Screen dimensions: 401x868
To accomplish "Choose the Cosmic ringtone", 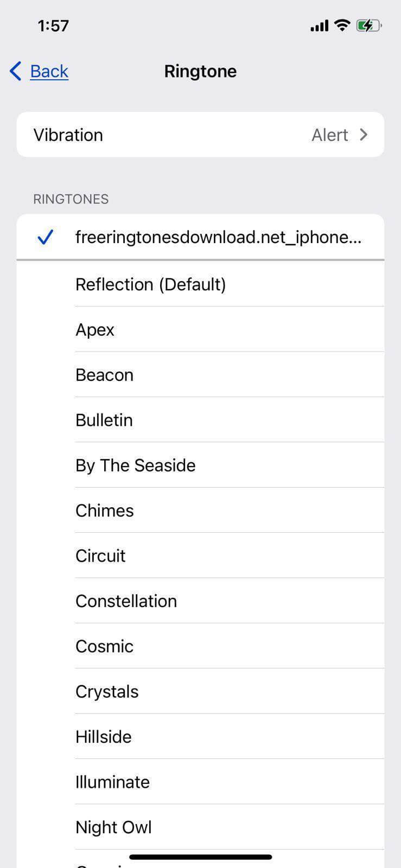I will tap(104, 646).
